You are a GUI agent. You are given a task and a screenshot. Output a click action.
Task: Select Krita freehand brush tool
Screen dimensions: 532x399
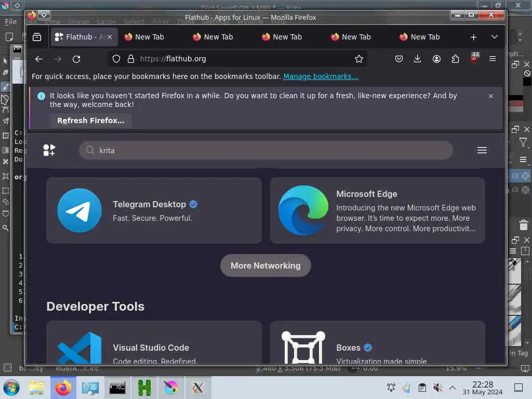point(5,87)
